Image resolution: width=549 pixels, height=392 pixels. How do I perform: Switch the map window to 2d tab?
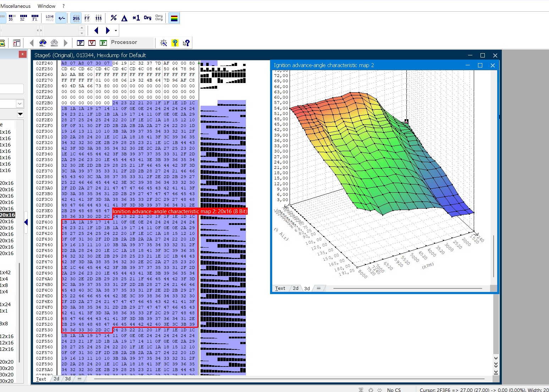point(296,288)
